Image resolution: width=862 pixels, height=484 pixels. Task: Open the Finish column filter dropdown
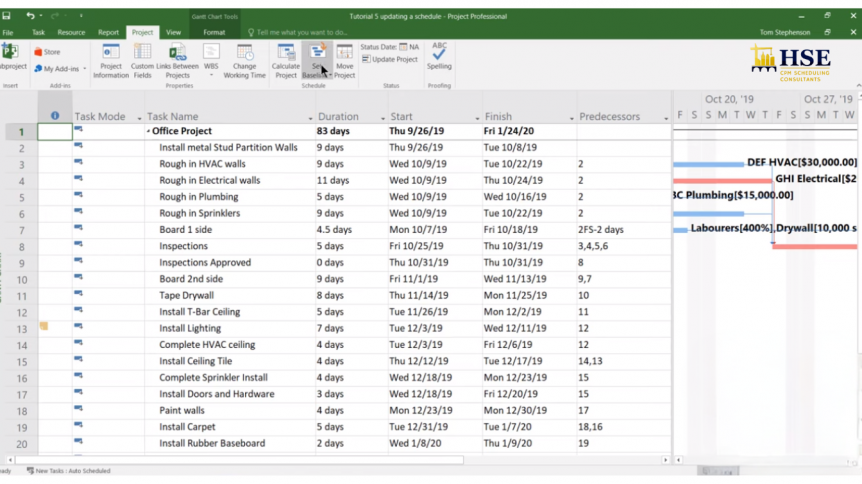pos(572,118)
